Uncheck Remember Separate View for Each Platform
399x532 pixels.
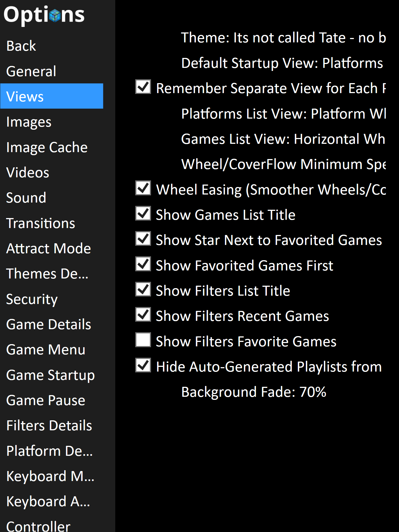(x=143, y=87)
